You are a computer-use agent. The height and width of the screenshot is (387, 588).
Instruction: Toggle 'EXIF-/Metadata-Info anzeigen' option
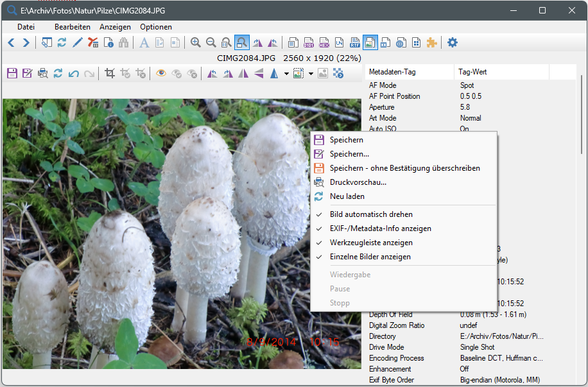coord(380,228)
